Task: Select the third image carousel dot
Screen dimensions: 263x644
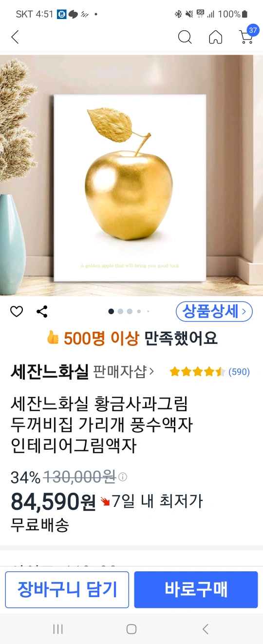Action: click(130, 311)
